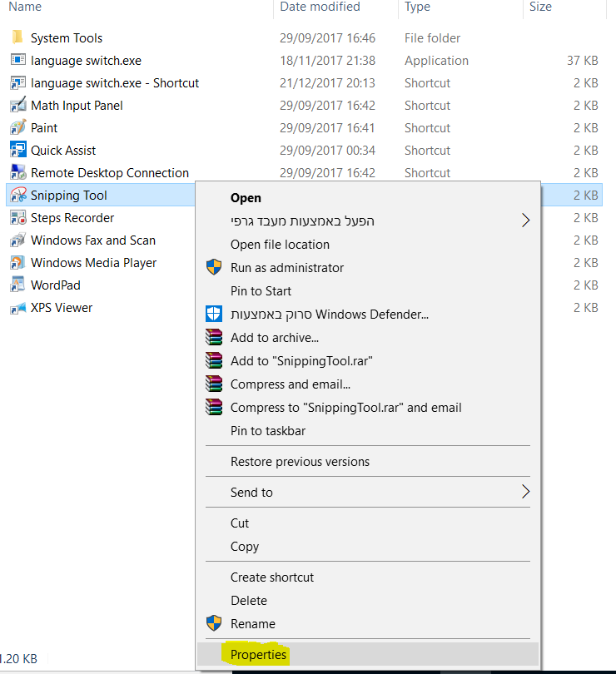
Task: Select Restore previous versions
Action: [x=368, y=461]
